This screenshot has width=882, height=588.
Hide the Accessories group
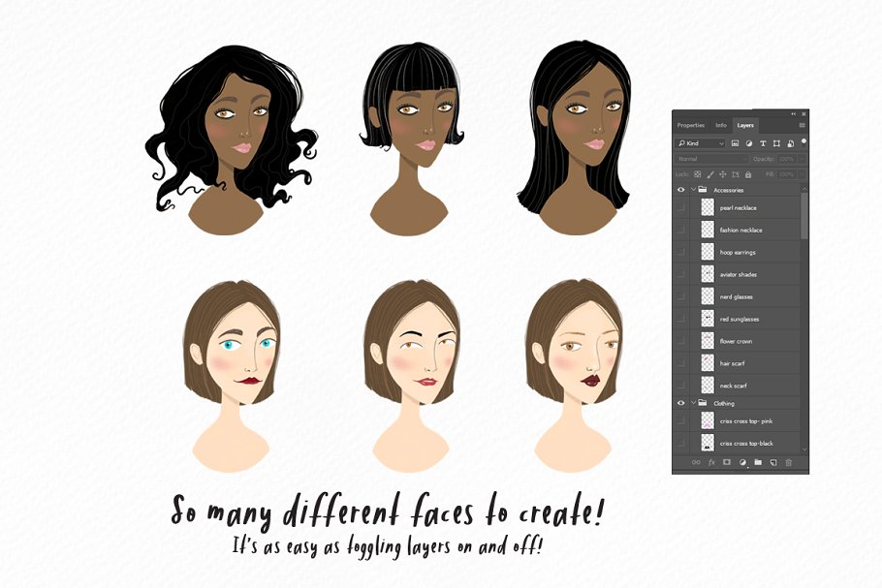click(679, 189)
